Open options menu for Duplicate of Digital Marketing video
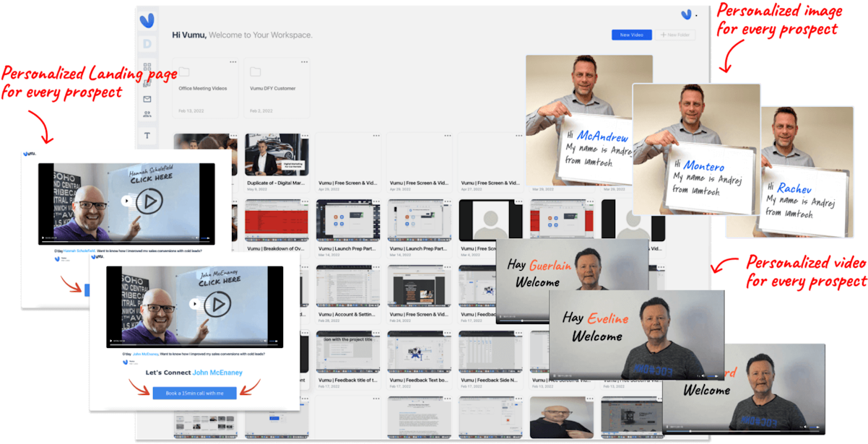This screenshot has width=868, height=444. tap(304, 136)
